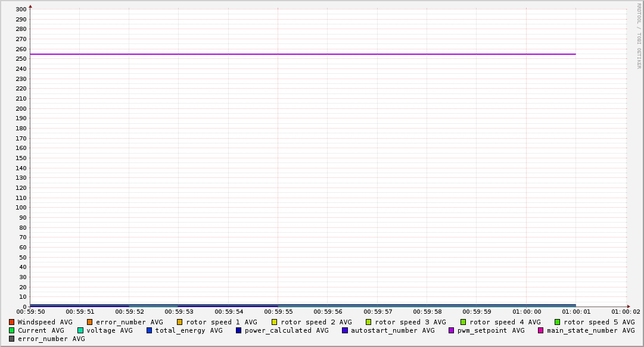Image resolution: width=644 pixels, height=347 pixels.
Task: Click the main_state_number AVG magenta legend swatch
Action: click(540, 330)
